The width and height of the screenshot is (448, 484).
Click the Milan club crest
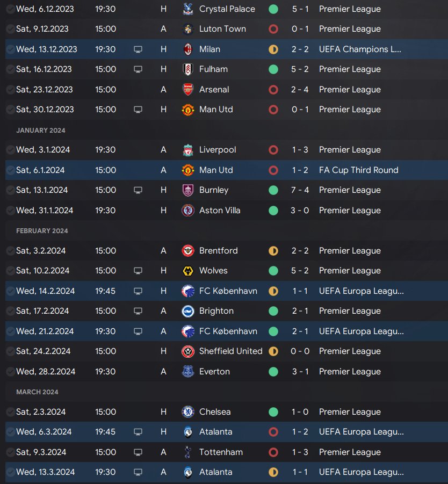click(x=188, y=49)
